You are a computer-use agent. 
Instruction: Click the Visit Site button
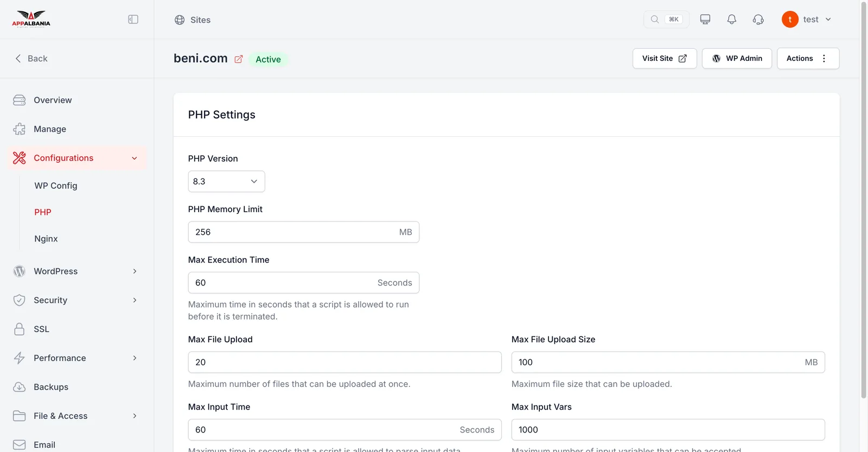tap(665, 59)
